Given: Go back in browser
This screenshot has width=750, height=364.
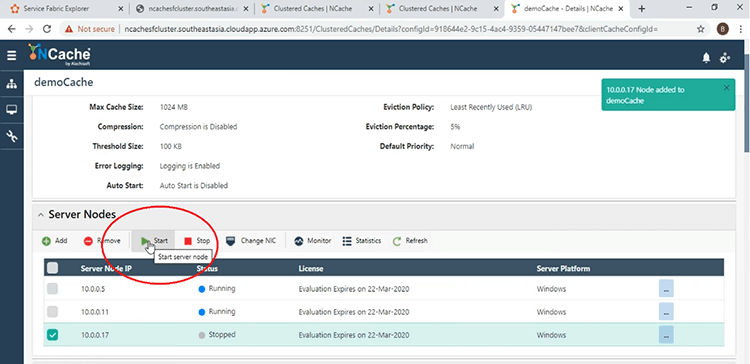Looking at the screenshot, I should pos(12,29).
